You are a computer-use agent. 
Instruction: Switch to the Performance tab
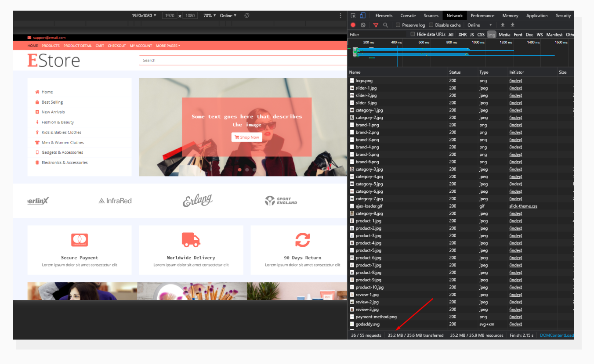point(482,15)
